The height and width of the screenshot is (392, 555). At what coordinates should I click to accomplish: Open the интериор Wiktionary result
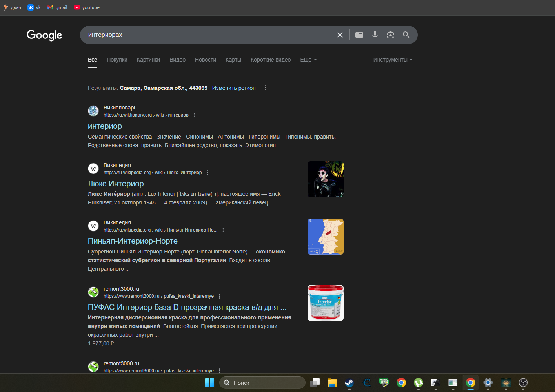tap(105, 126)
